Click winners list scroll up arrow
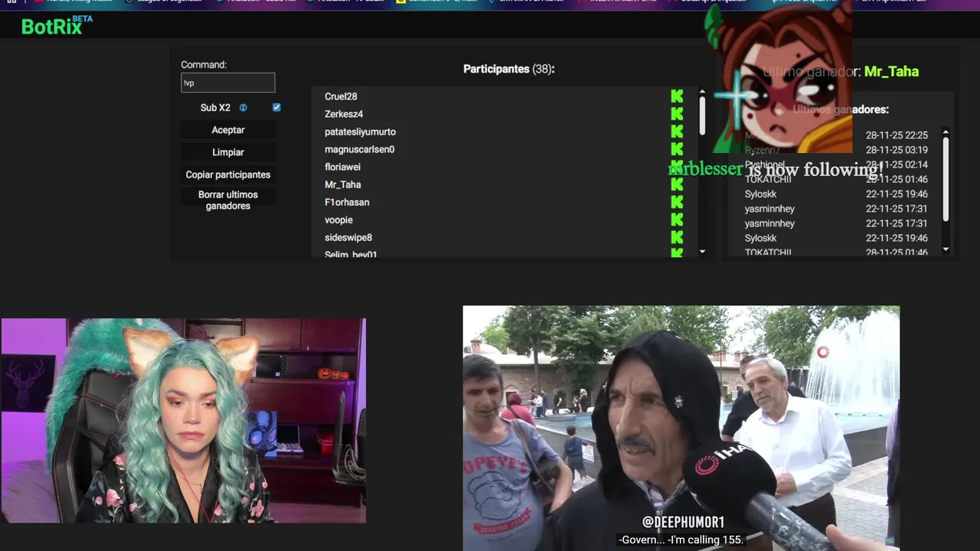This screenshot has width=980, height=551. coord(946,131)
